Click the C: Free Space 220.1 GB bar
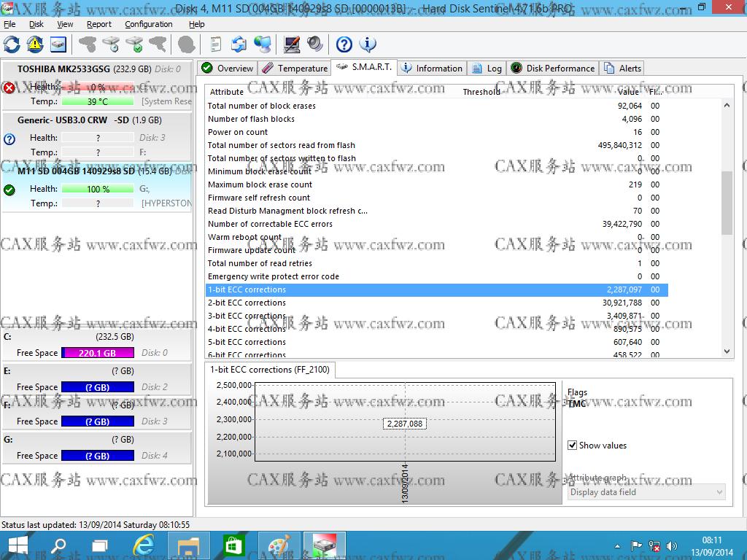Viewport: 747px width, 560px height. tap(98, 353)
